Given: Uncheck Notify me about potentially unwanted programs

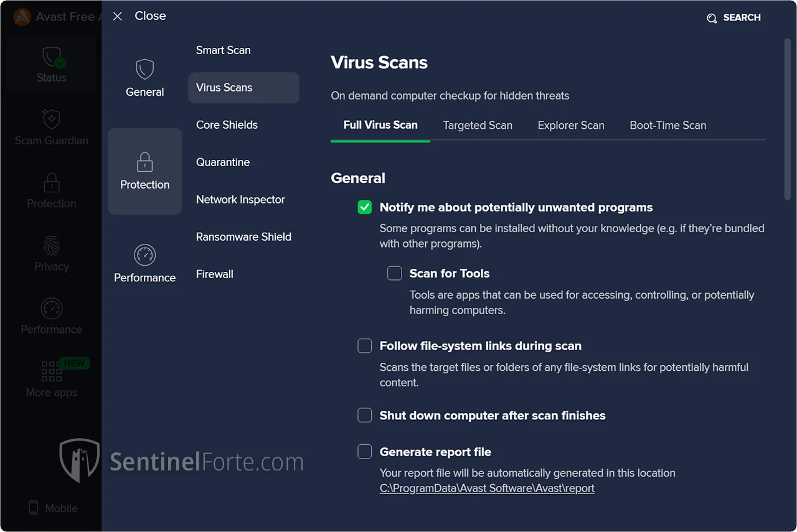Looking at the screenshot, I should click(x=365, y=207).
